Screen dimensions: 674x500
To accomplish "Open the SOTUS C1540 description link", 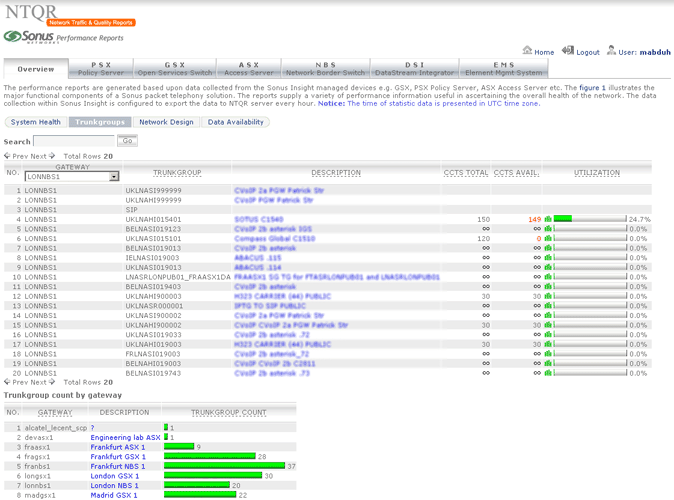I will point(258,218).
